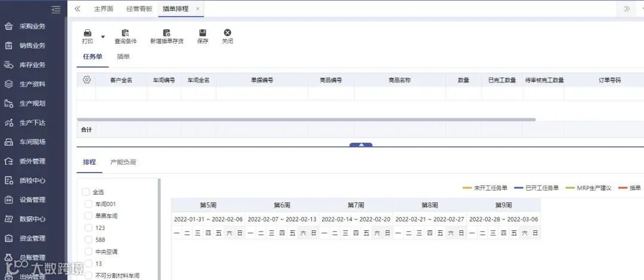The image size is (644, 280).
Task: Switch to 经营看板 tab
Action: pos(140,8)
